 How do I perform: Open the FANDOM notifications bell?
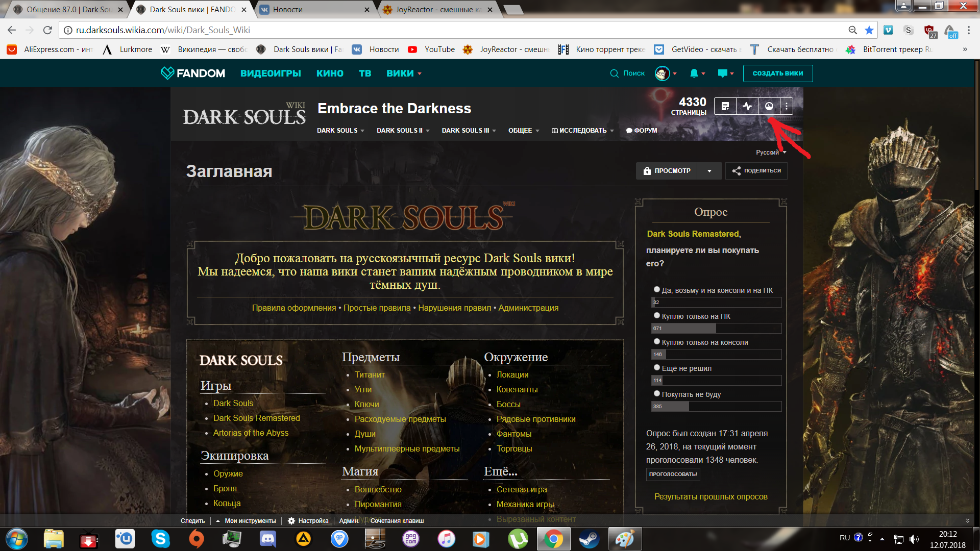pos(694,73)
